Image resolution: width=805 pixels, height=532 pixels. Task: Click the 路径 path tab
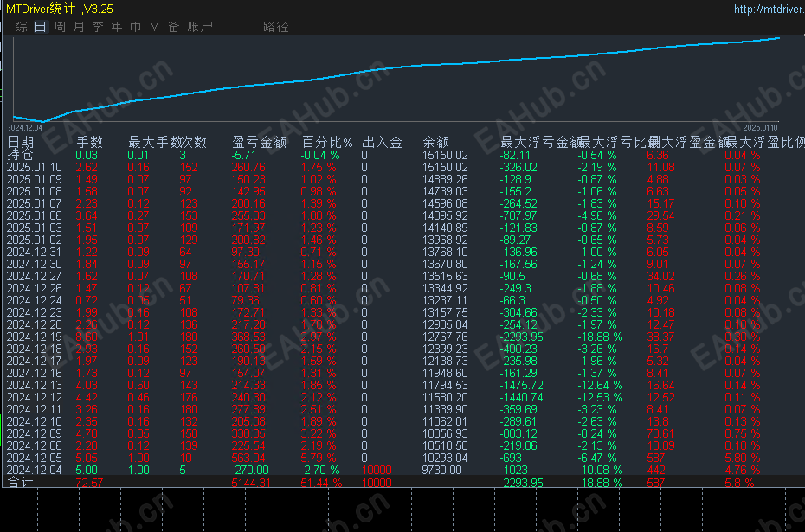click(x=276, y=27)
